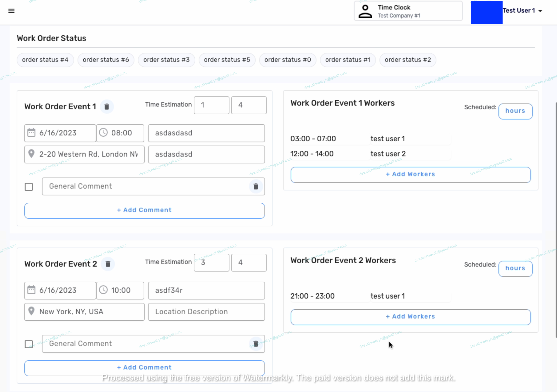Open calendar icon for Event 1 date
The image size is (557, 392).
point(31,133)
